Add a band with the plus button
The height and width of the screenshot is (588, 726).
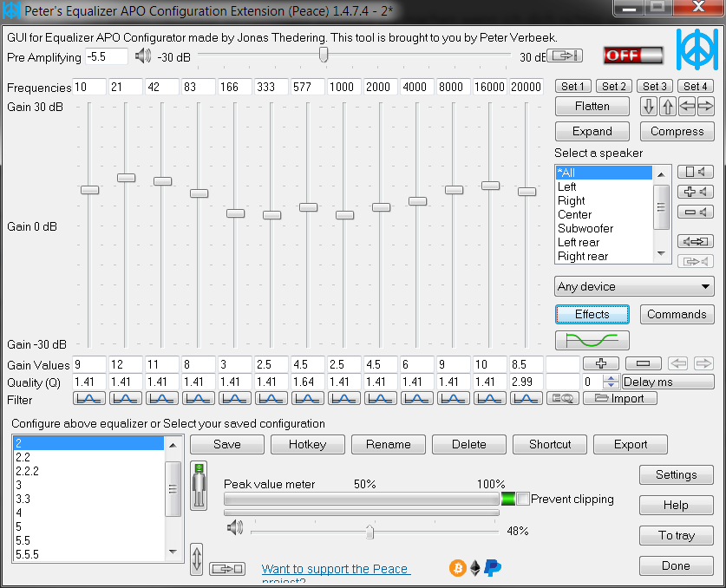click(601, 364)
